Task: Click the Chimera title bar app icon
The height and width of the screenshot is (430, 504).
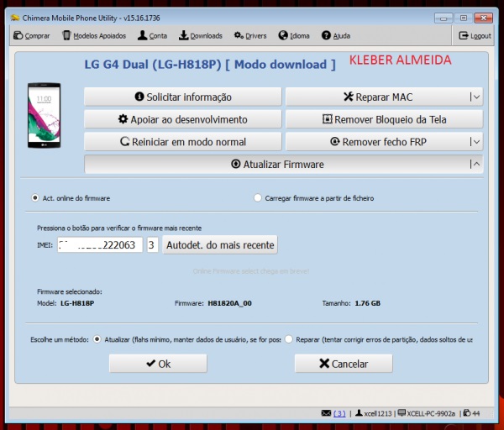Action: tap(15, 18)
